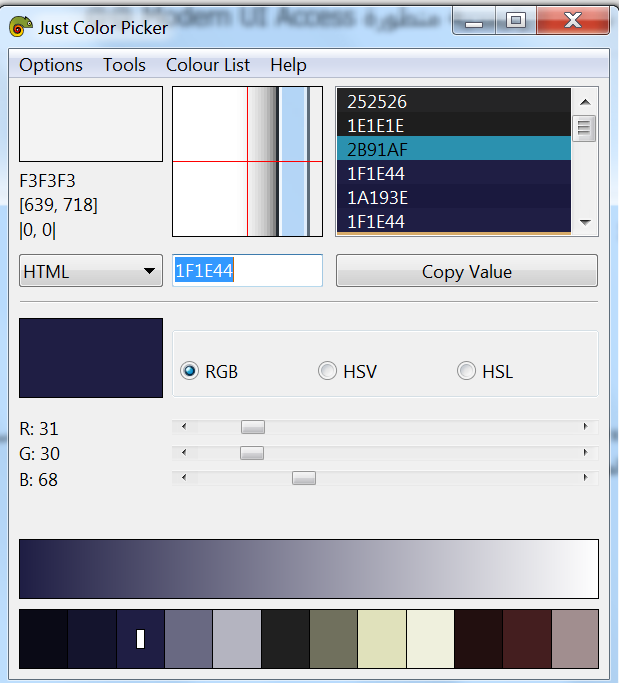Click the R slider thumb

[x=253, y=427]
